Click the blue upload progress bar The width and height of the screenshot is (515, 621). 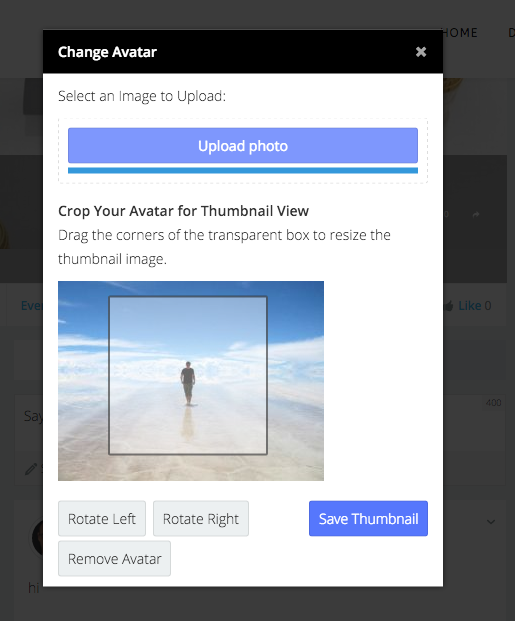click(x=243, y=170)
